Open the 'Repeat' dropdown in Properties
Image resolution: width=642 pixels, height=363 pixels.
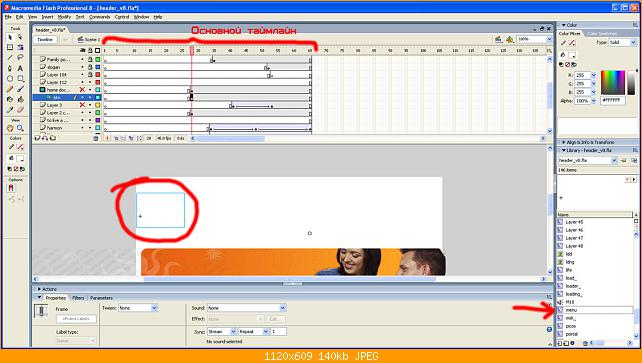click(265, 331)
